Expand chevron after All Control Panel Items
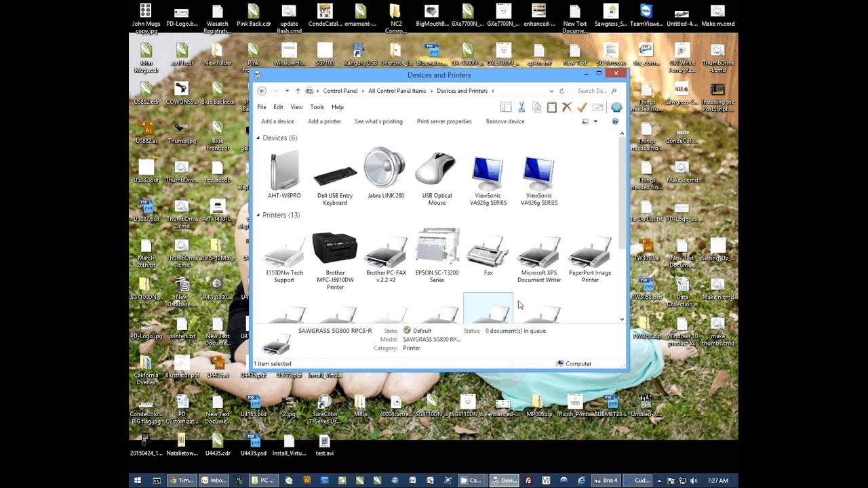The image size is (868, 488). [431, 91]
